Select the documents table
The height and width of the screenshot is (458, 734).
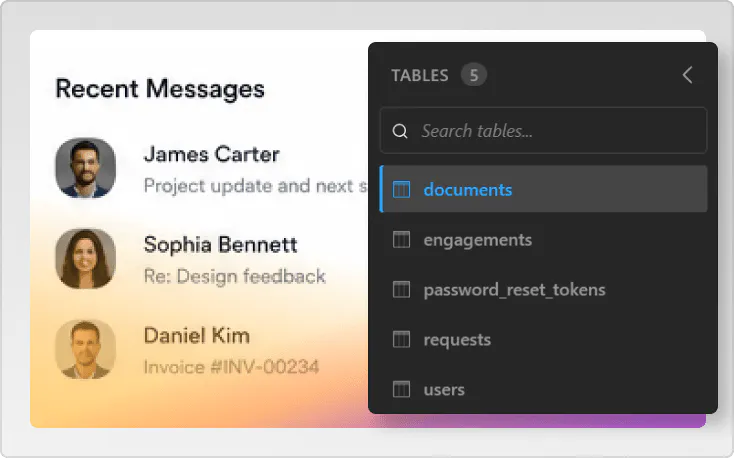(543, 189)
